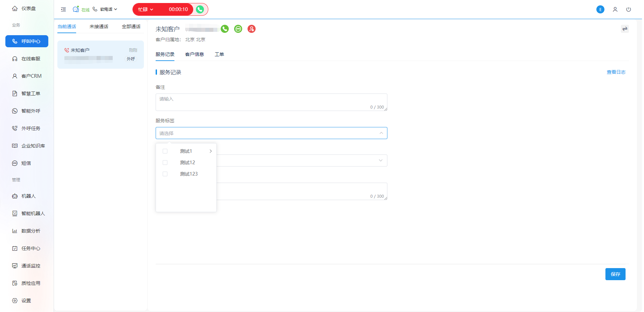This screenshot has height=312, width=644.
Task: Click the power logout icon
Action: click(x=629, y=9)
